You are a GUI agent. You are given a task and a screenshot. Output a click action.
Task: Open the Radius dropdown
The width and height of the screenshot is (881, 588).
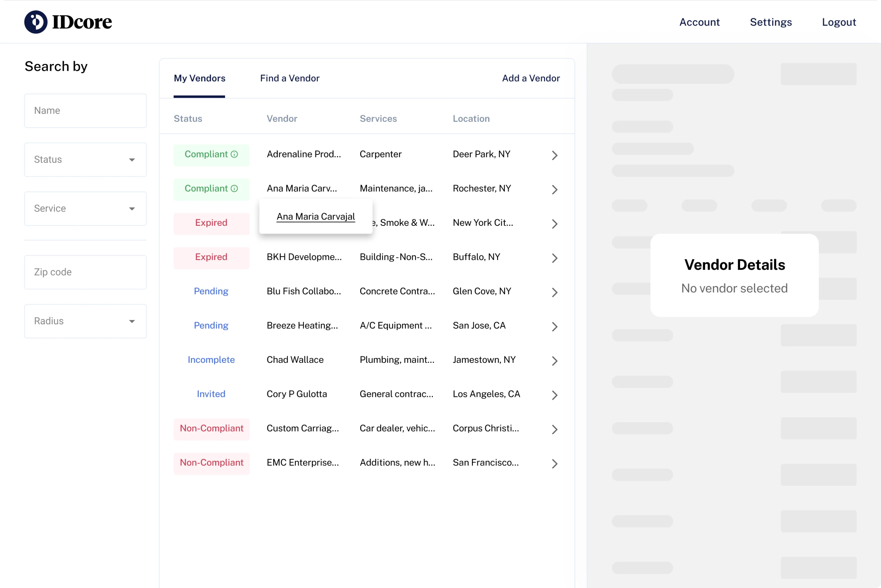85,321
